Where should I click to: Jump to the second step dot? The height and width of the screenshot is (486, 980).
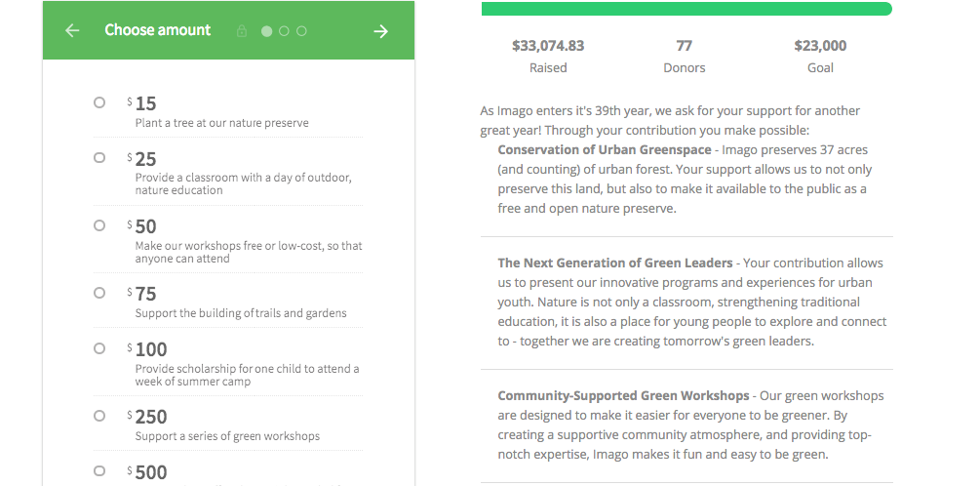click(x=285, y=31)
